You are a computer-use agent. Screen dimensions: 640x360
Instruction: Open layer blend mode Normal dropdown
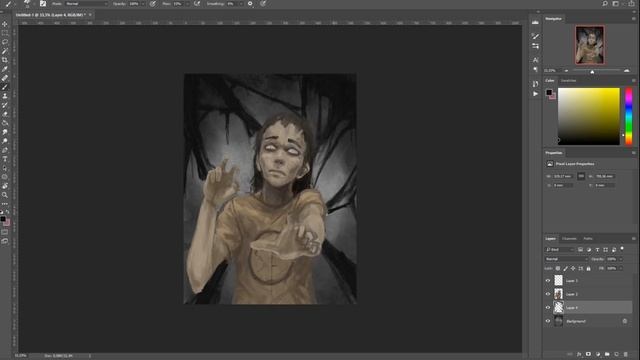(566, 259)
